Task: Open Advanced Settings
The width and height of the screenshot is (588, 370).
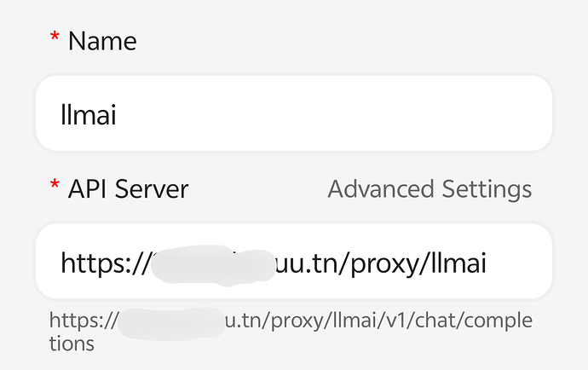Action: [x=429, y=188]
